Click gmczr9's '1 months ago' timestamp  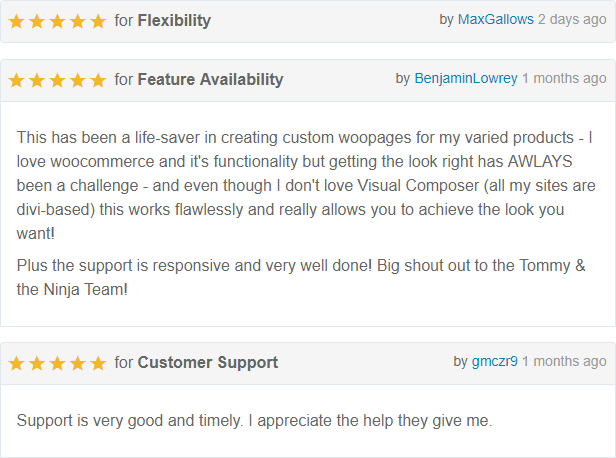[564, 361]
